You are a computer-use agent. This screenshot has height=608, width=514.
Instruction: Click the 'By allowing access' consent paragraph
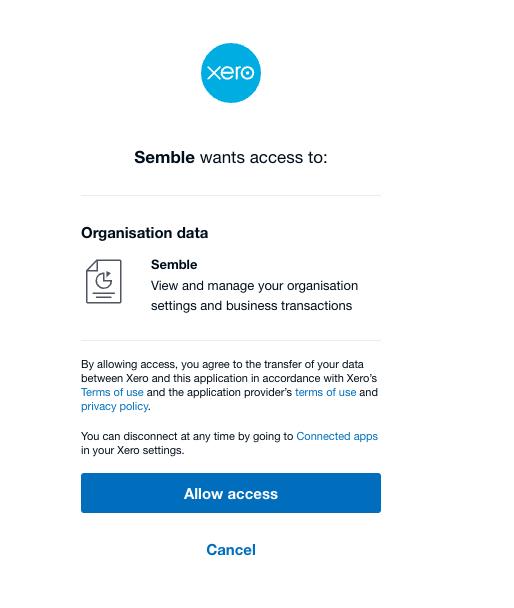(229, 385)
